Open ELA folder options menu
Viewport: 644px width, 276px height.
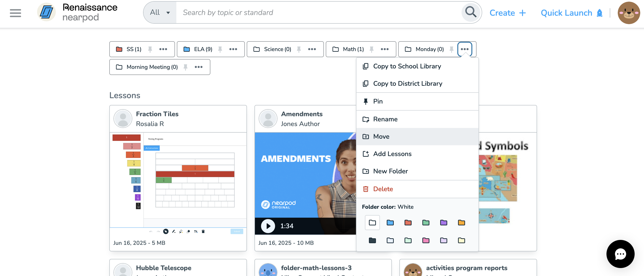[x=233, y=49]
